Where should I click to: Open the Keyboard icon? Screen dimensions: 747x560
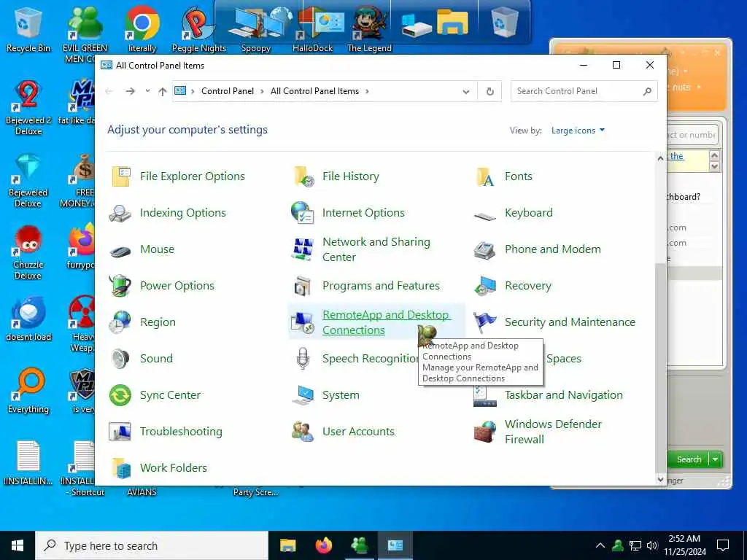tap(485, 217)
